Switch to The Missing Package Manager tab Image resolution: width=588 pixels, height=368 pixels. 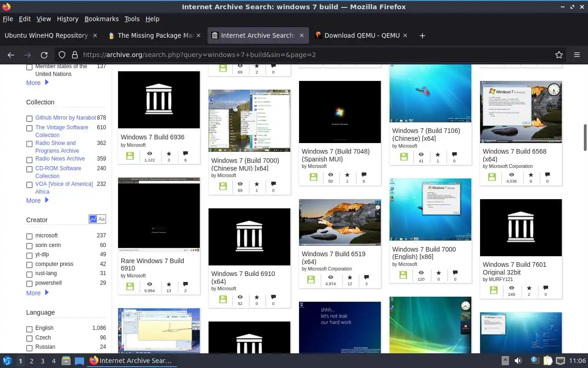tap(154, 35)
